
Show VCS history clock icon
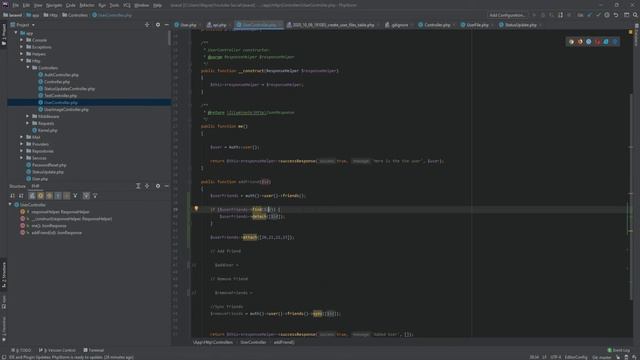click(x=607, y=15)
